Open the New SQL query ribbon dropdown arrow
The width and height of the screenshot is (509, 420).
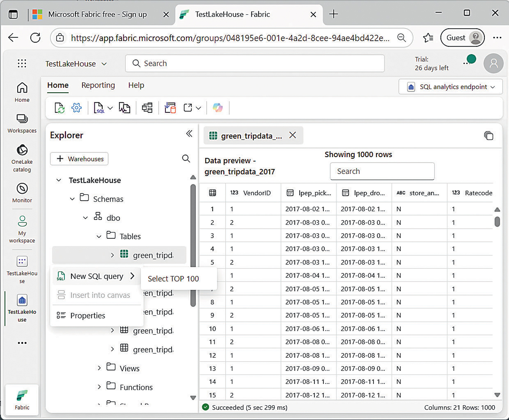coord(110,108)
